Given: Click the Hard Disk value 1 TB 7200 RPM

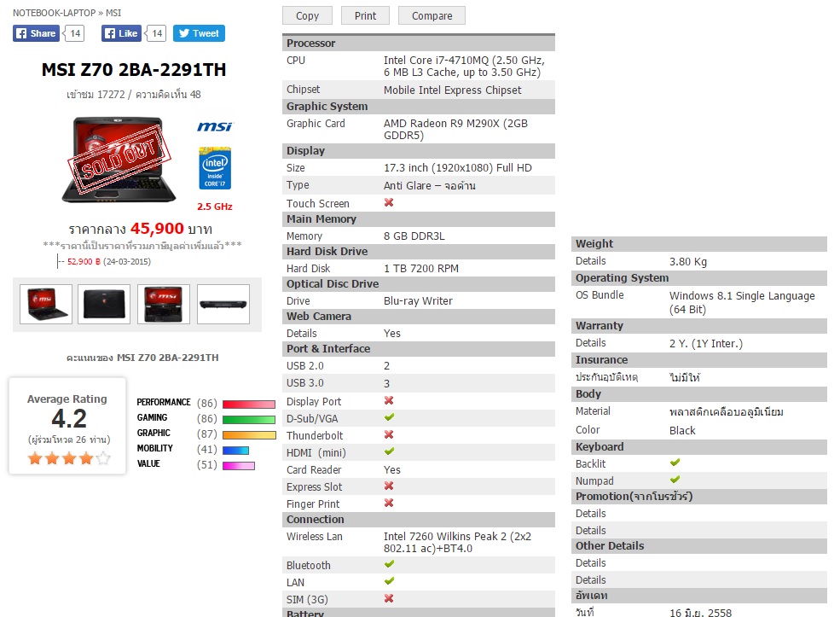Looking at the screenshot, I should click(x=421, y=269).
